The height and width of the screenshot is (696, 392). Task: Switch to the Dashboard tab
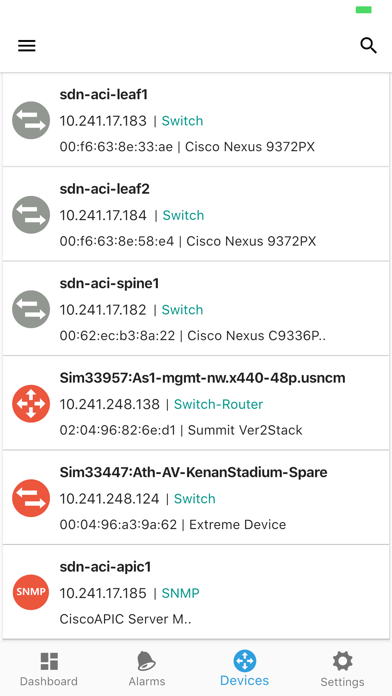(49, 669)
